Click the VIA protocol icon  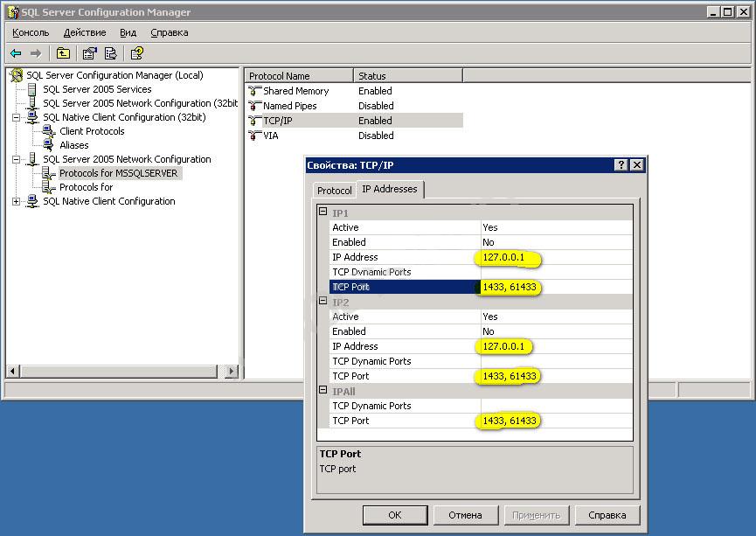tap(254, 136)
